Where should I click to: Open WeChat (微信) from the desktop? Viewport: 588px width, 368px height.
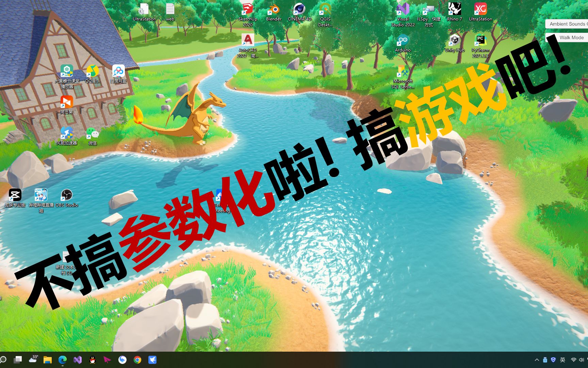[x=93, y=133]
